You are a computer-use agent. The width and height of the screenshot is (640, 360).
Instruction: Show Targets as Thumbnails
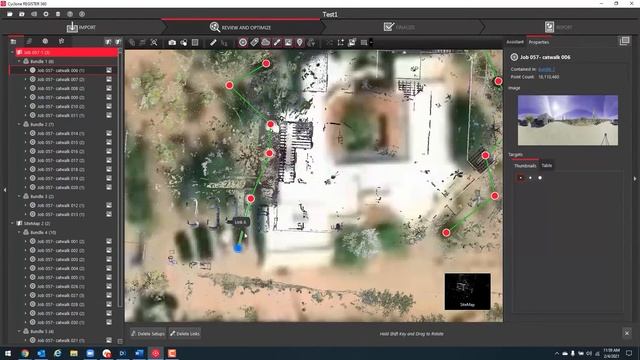pyautogui.click(x=525, y=166)
